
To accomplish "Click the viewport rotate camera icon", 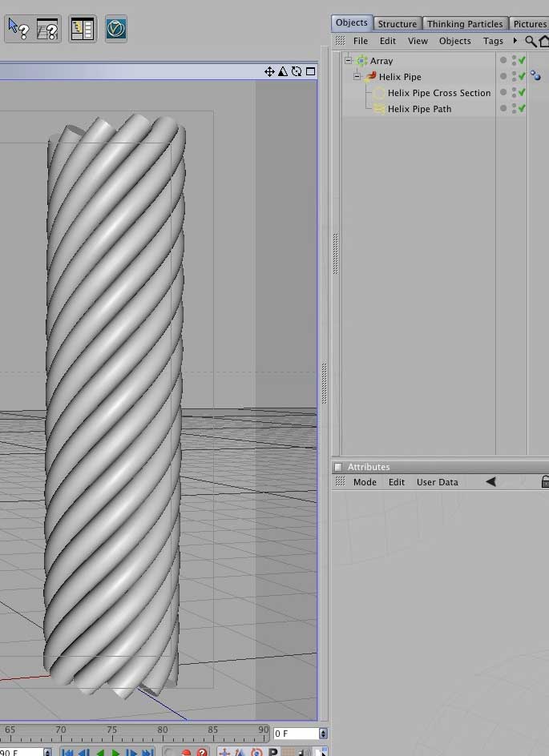I will pyautogui.click(x=297, y=71).
